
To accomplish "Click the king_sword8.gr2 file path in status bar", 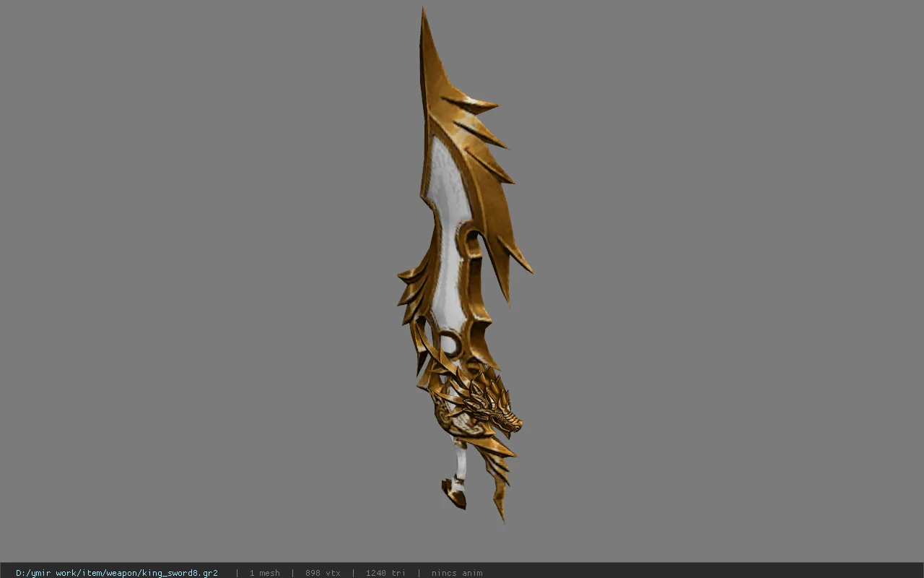I will pos(117,573).
